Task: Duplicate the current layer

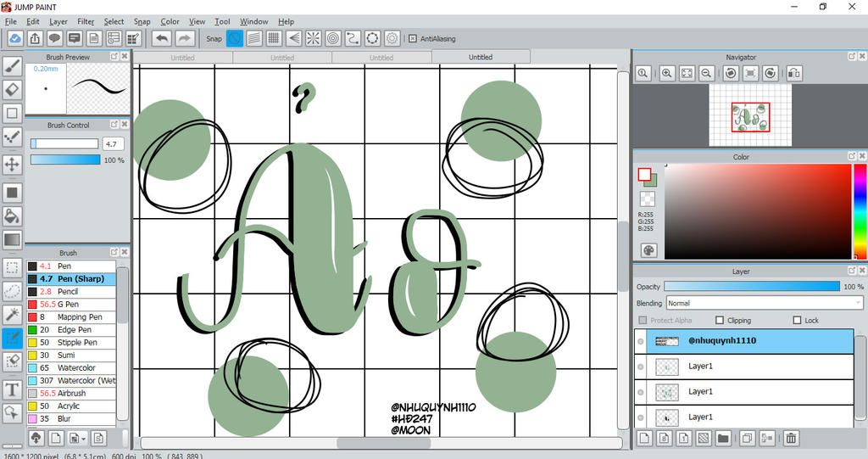Action: tap(747, 439)
